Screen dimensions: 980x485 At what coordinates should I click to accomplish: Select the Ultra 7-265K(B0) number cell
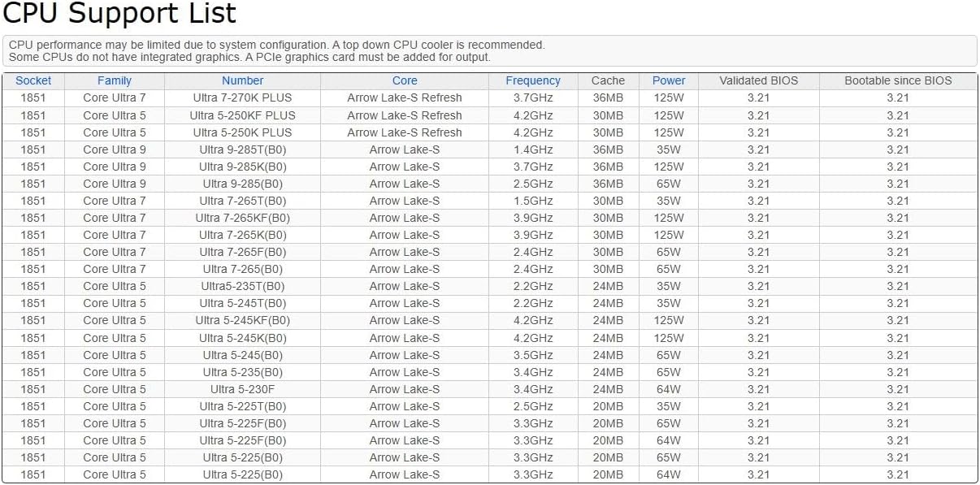click(243, 235)
